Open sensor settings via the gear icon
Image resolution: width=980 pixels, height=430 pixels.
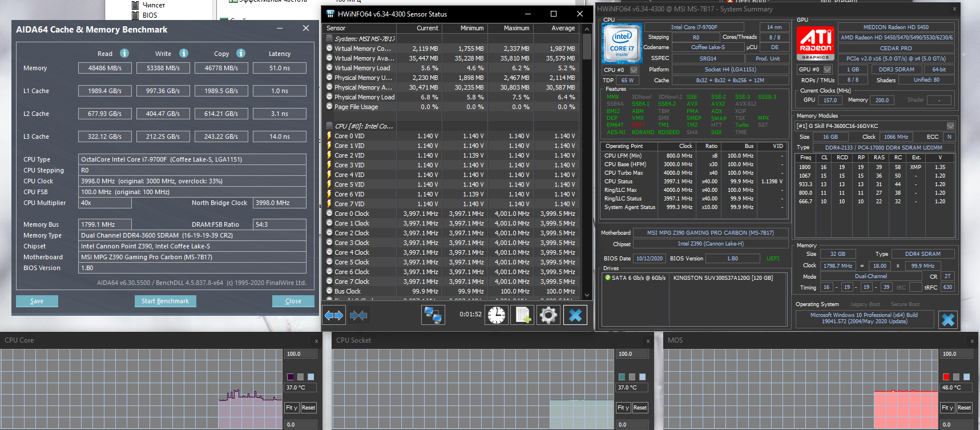pyautogui.click(x=549, y=315)
